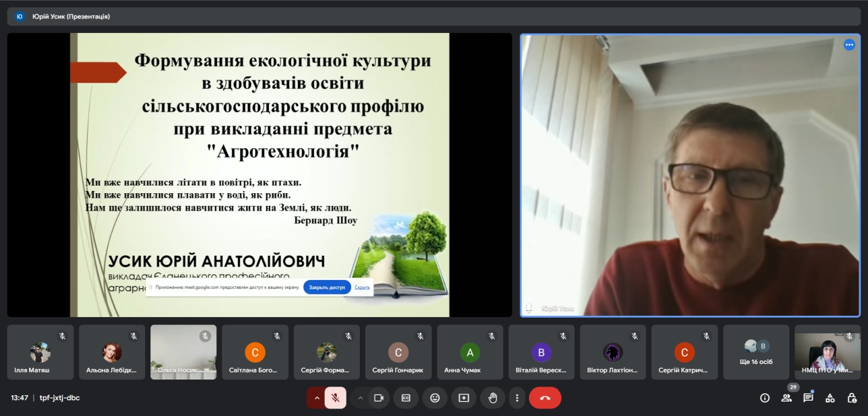This screenshot has height=416, width=868.
Task: Open the chat panel
Action: (x=808, y=398)
